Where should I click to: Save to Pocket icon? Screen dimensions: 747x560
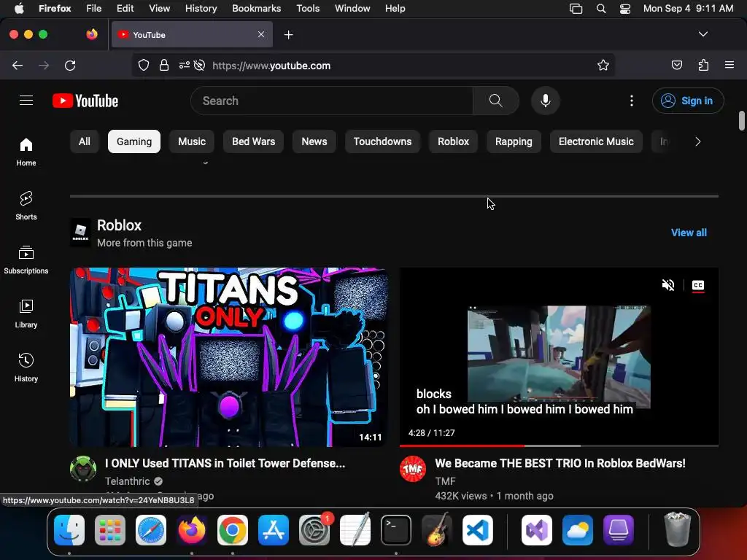(676, 65)
